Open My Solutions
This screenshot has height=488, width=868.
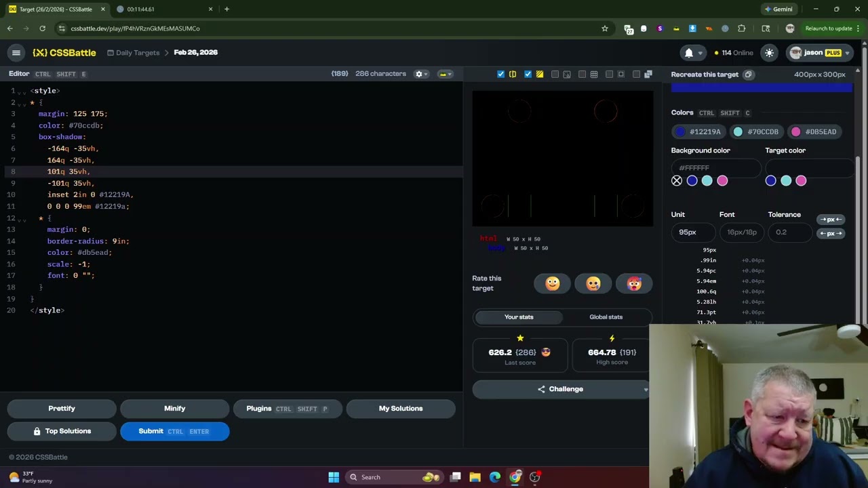401,409
